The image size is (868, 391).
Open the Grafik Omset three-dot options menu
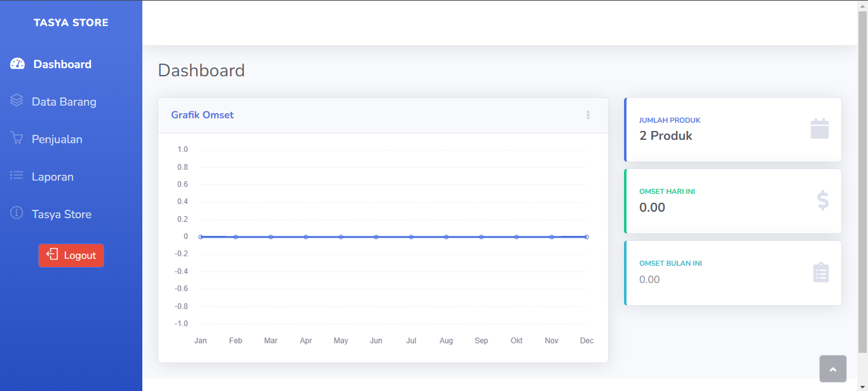click(588, 115)
